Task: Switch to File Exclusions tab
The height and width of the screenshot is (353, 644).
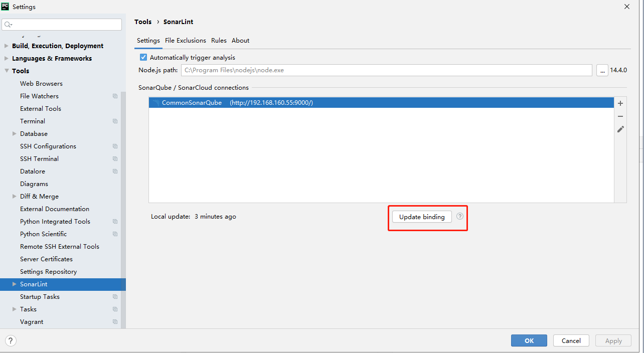Action: [186, 41]
